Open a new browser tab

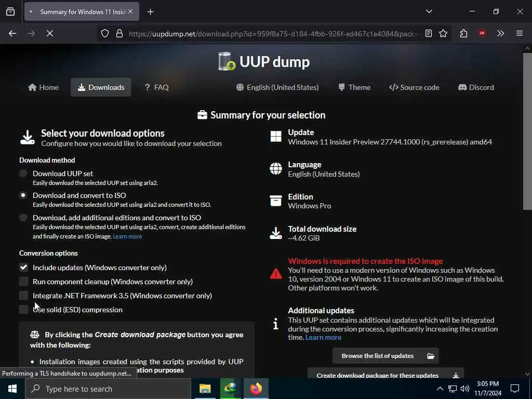(150, 12)
